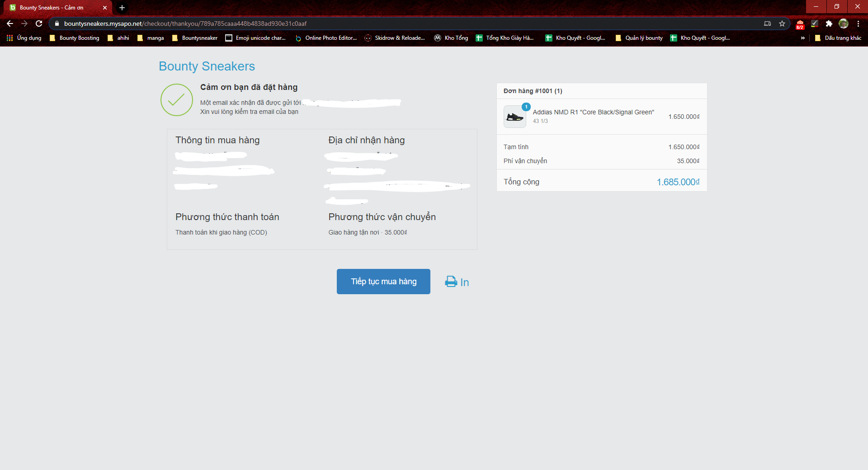This screenshot has height=470, width=868.
Task: Open the Extensions puzzle menu
Action: (829, 23)
